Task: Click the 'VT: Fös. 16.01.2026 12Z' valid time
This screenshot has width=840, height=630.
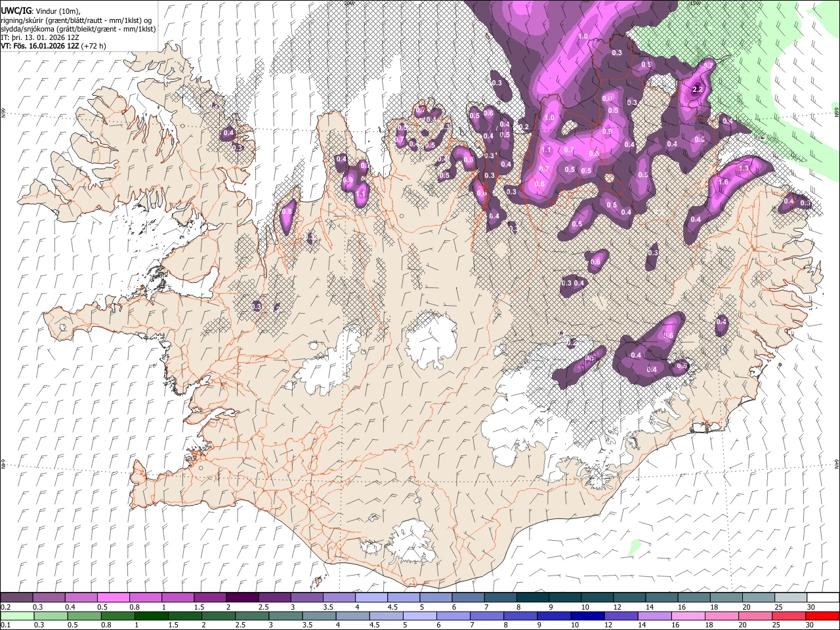Action: tap(41, 46)
